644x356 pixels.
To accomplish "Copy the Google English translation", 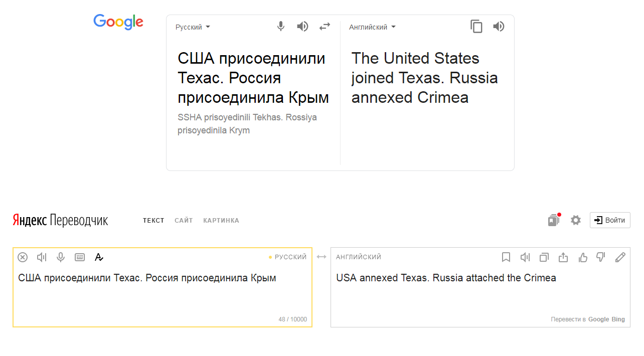I will (x=476, y=27).
